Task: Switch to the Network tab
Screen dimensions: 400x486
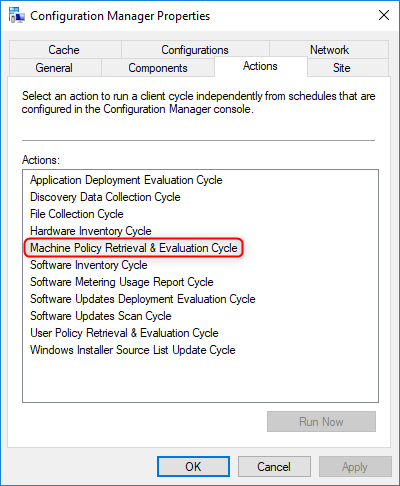Action: click(x=329, y=50)
